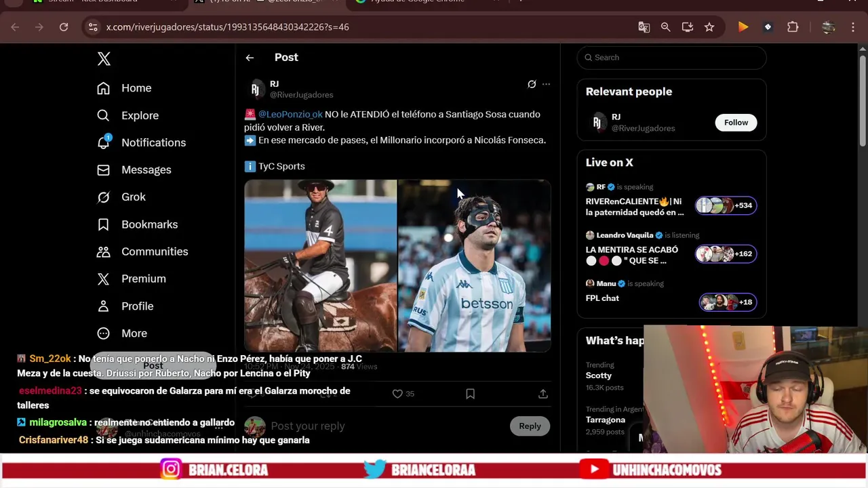Click the back arrow beside Post

pyautogui.click(x=250, y=58)
